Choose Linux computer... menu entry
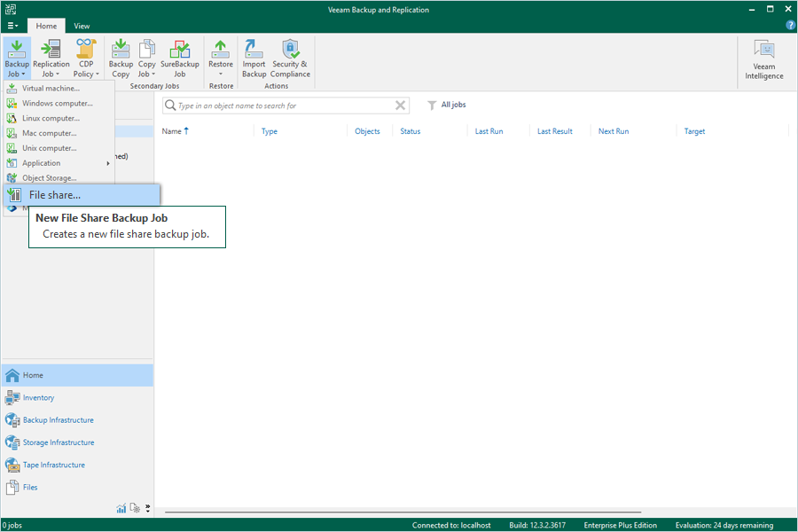The height and width of the screenshot is (532, 798). (59, 118)
